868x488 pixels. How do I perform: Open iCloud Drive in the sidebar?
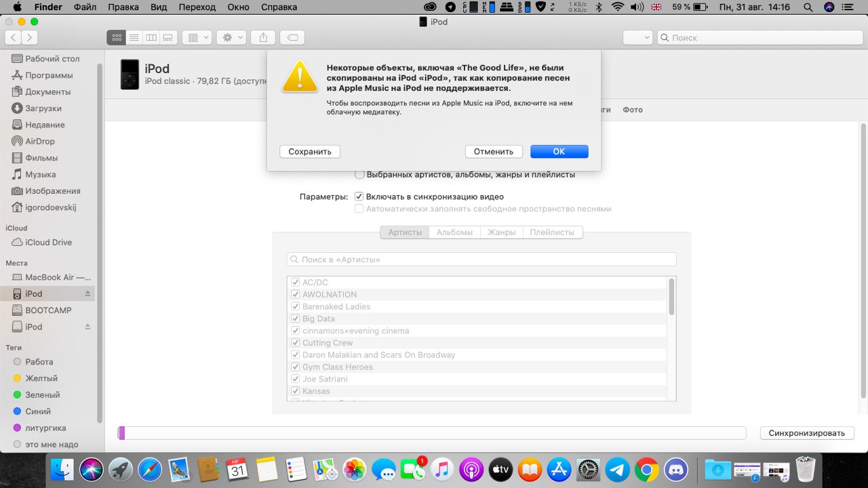[x=48, y=242]
